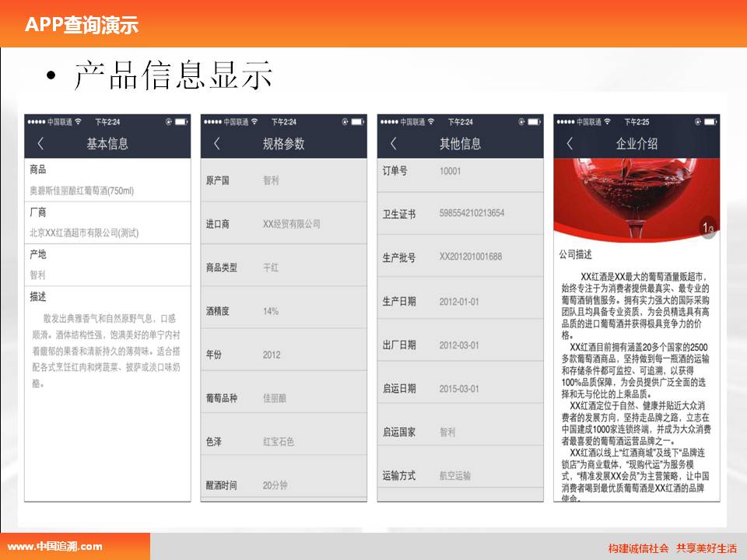Tap back arrow on 其他信息 screen

coord(393,143)
